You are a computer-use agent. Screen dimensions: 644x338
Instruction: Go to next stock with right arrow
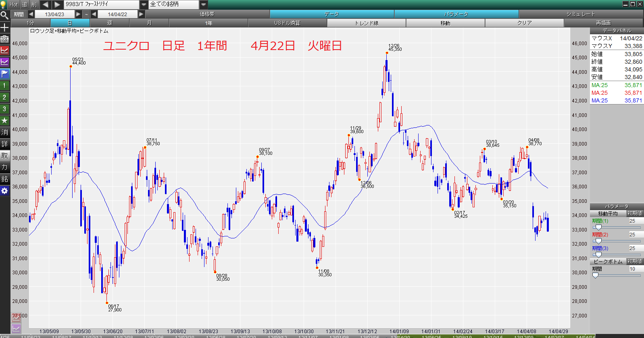pyautogui.click(x=57, y=4)
